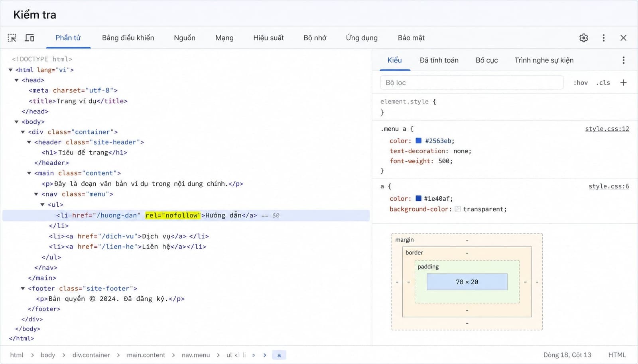Collapse the html lang node
638x364 pixels.
click(10, 70)
